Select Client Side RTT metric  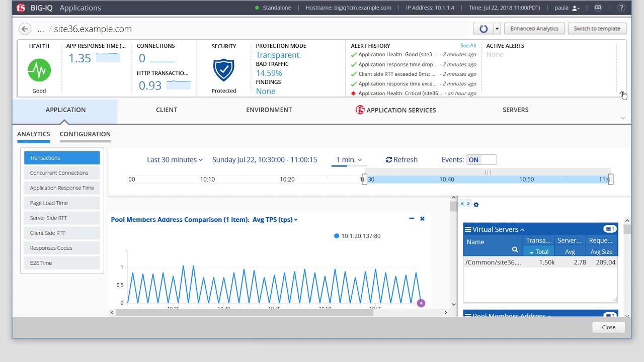tap(62, 233)
